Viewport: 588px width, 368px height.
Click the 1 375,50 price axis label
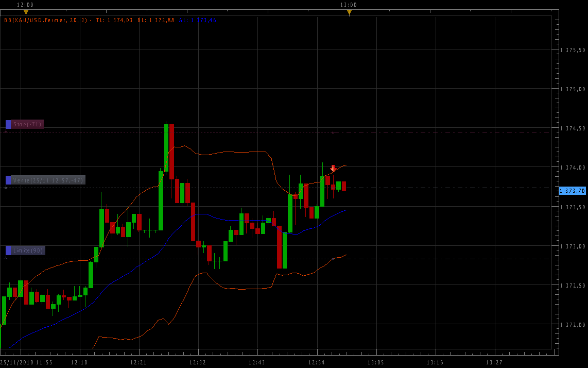[x=573, y=51]
